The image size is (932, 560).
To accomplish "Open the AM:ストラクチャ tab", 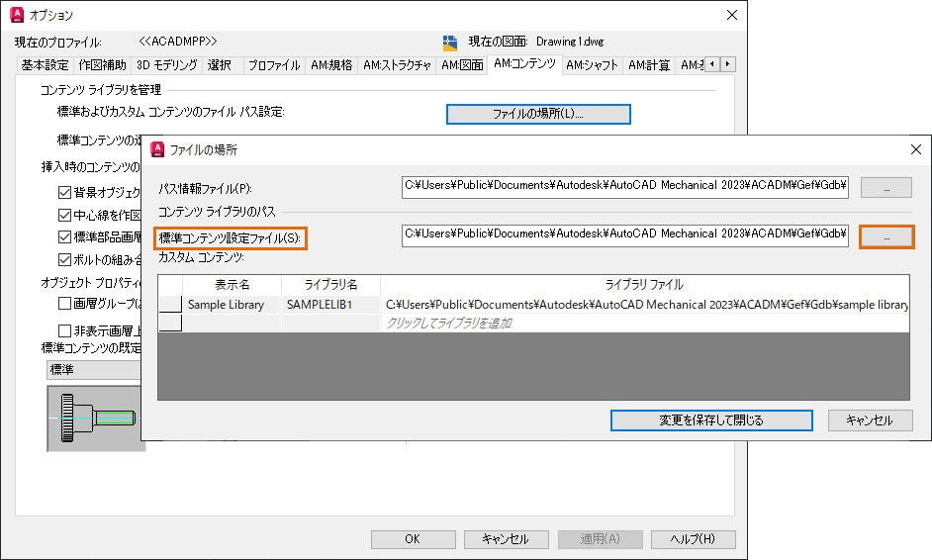I will tap(397, 64).
